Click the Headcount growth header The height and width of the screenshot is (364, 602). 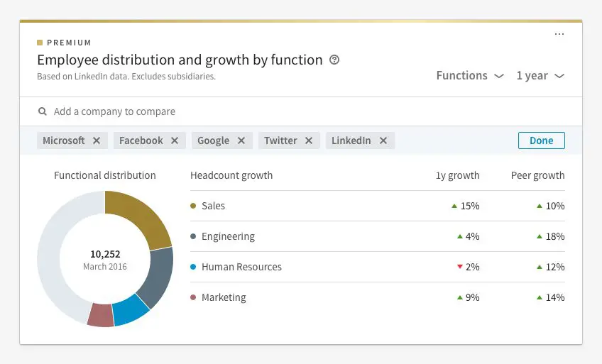click(x=231, y=176)
